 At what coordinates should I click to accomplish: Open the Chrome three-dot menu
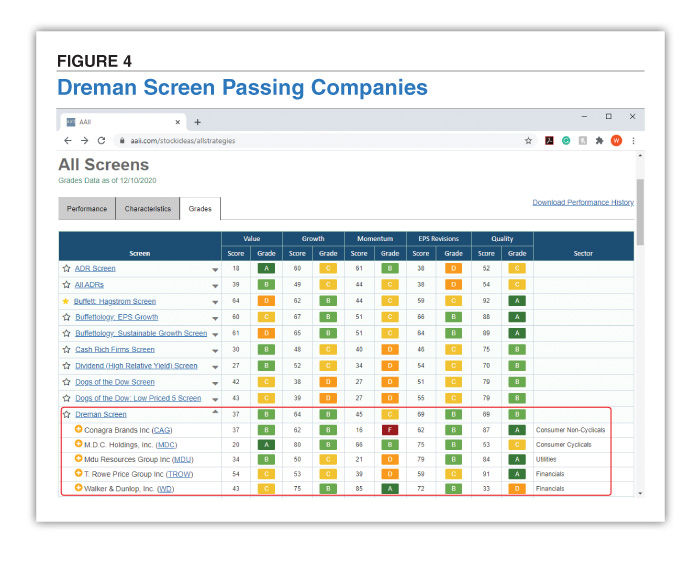pos(633,141)
